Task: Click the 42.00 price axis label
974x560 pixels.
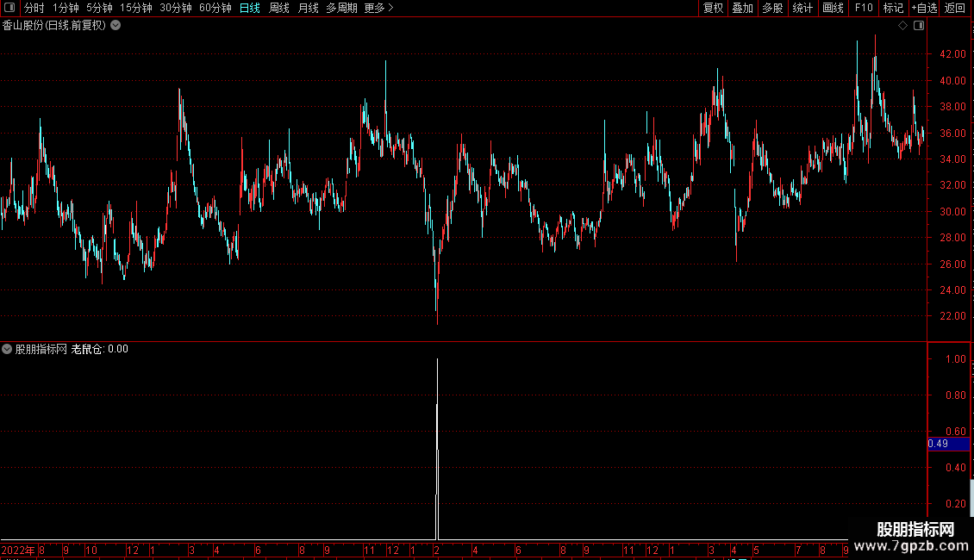Action: click(952, 54)
